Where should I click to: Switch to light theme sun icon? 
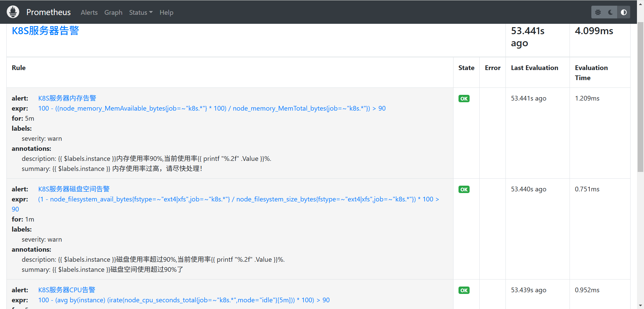tap(598, 12)
